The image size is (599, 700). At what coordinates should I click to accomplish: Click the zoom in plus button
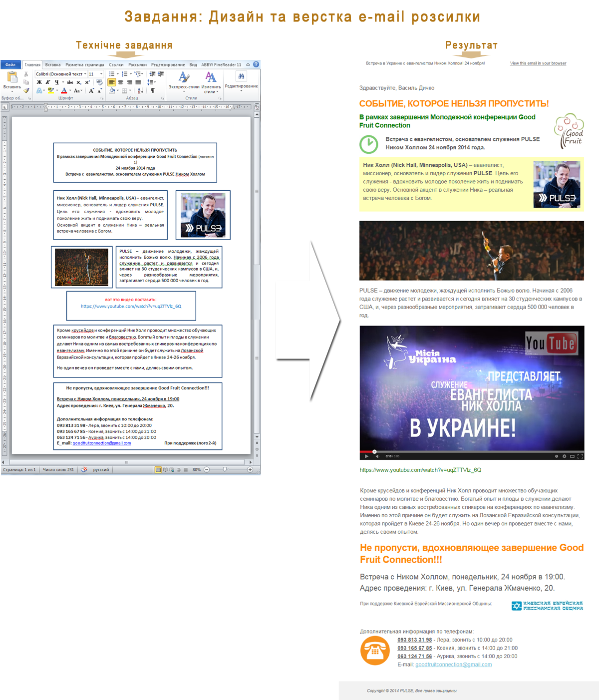pos(250,469)
